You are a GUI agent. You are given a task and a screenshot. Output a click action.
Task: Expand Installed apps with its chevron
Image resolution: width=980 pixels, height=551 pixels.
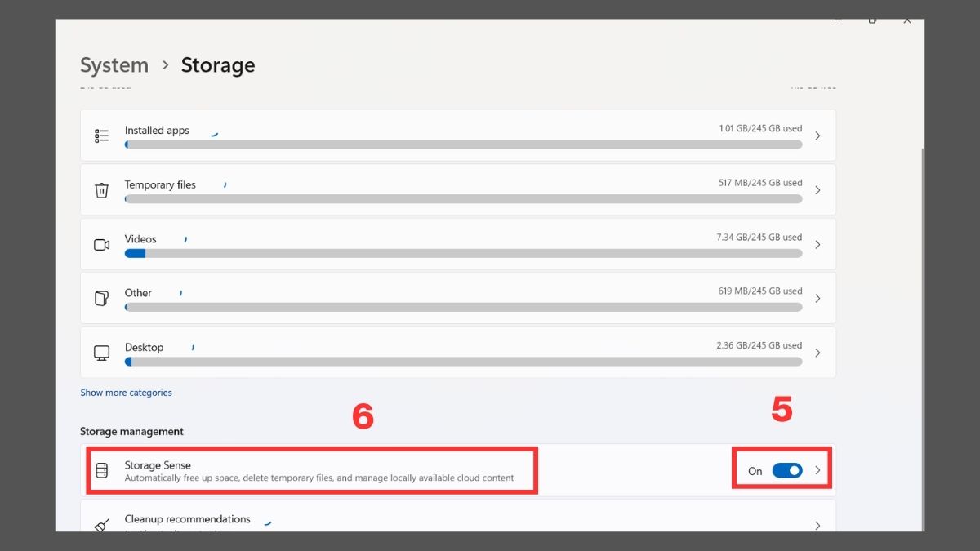click(x=817, y=136)
